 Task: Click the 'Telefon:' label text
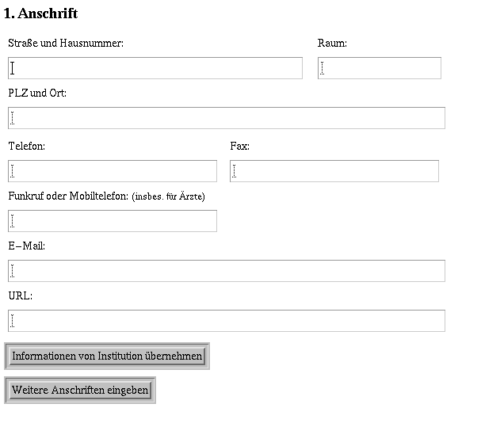tap(27, 146)
